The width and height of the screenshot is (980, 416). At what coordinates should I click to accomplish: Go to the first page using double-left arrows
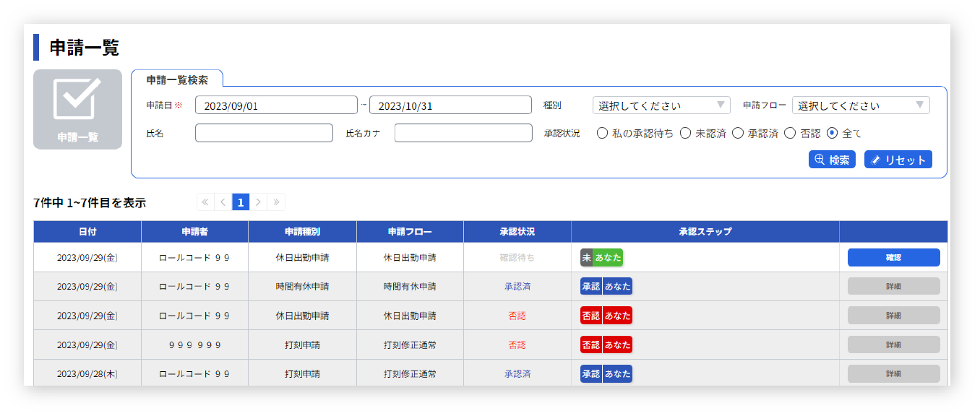(x=205, y=201)
